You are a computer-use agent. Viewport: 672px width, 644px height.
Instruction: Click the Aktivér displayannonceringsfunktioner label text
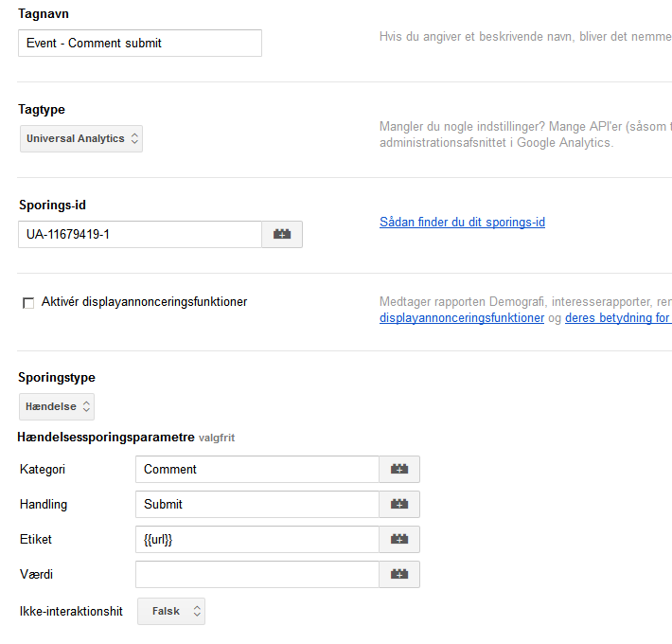click(144, 302)
